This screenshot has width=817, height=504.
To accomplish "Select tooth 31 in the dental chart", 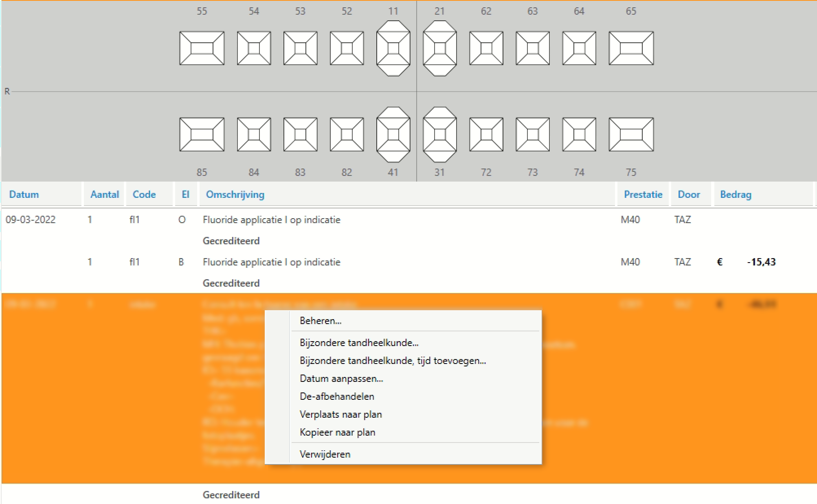I will tap(439, 134).
